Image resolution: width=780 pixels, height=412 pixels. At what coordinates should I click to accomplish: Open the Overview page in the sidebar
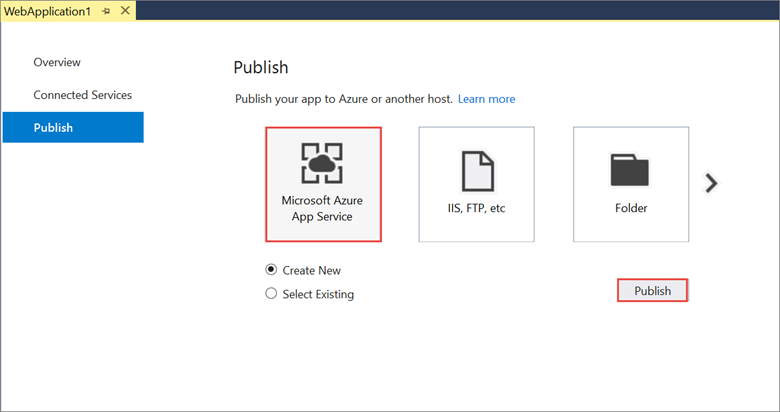pyautogui.click(x=57, y=62)
